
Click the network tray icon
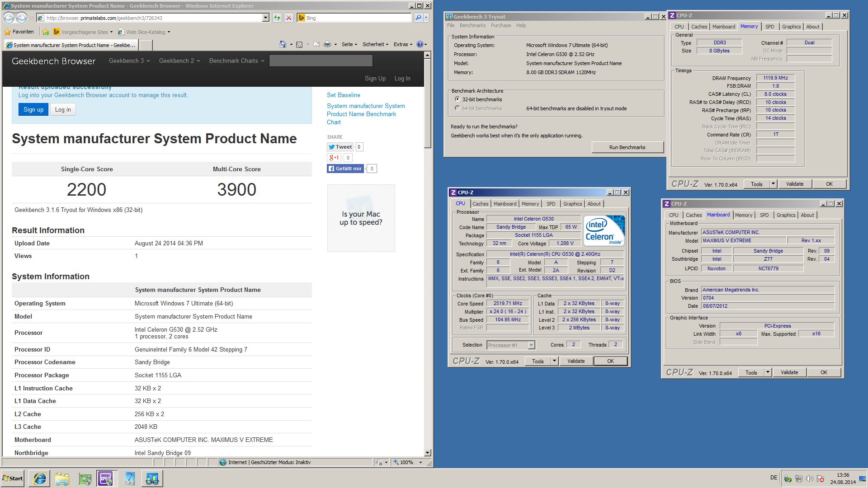pyautogui.click(x=798, y=479)
